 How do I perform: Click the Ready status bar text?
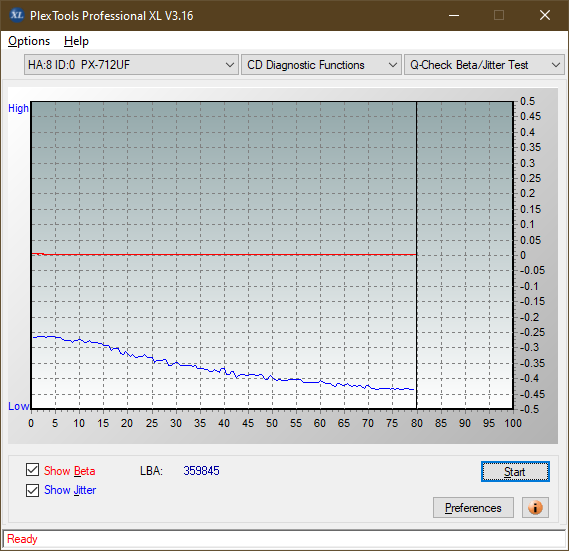22,539
